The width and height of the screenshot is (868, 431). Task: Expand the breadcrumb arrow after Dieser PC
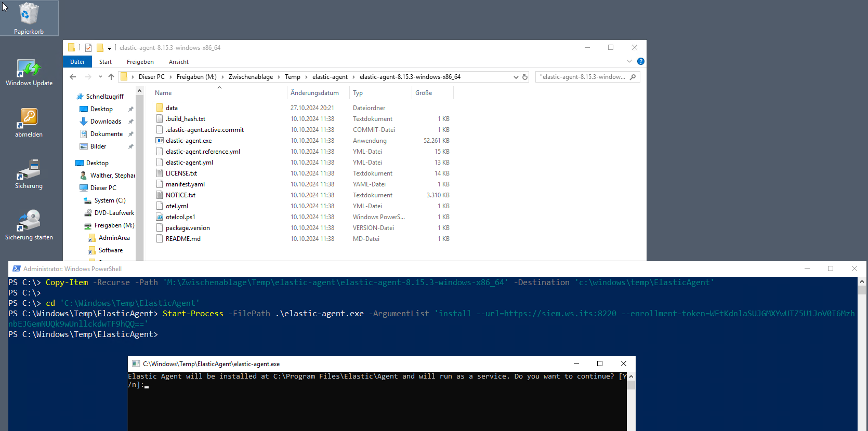point(170,77)
